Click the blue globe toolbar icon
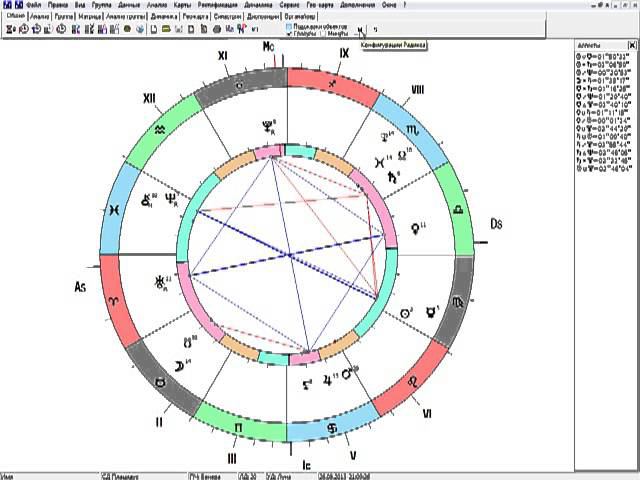 click(140, 29)
